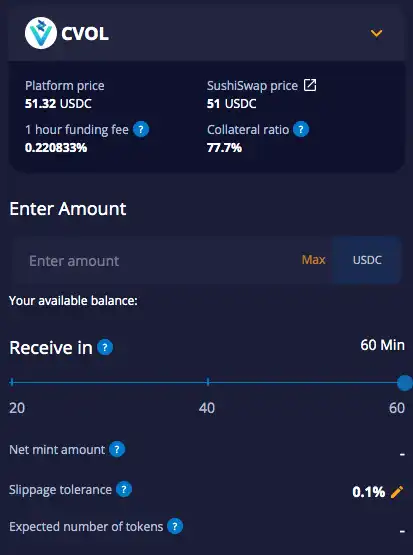Click the slider handle at 60
Screen dimensions: 413x555
click(405, 383)
